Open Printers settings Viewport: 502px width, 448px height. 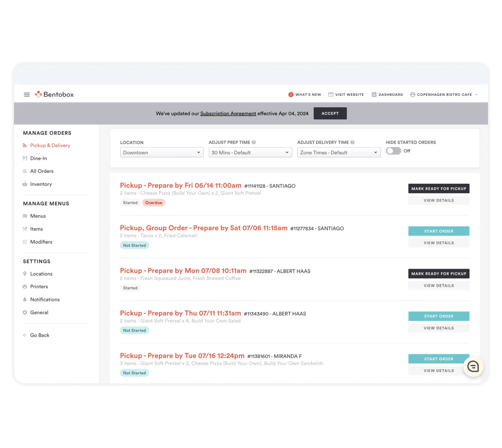[x=39, y=286]
